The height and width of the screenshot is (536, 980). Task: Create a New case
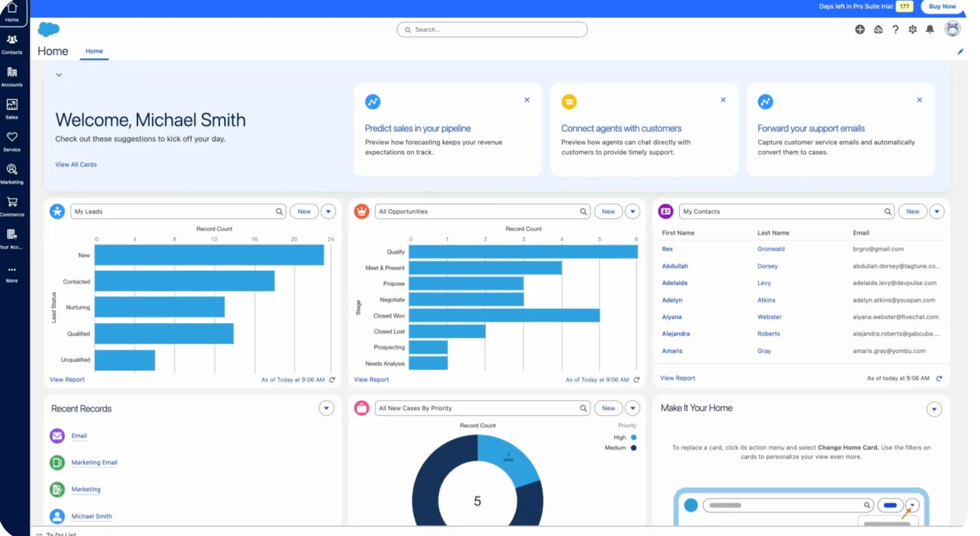pos(608,408)
